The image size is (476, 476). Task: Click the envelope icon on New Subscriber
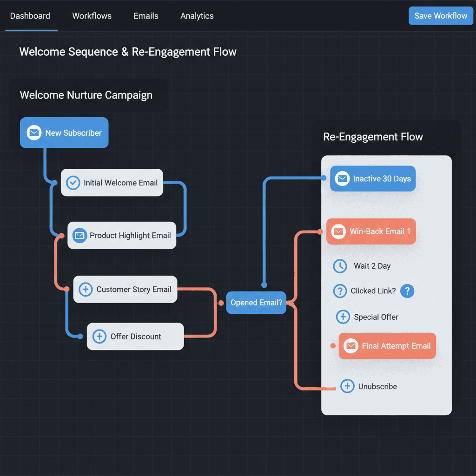(33, 132)
